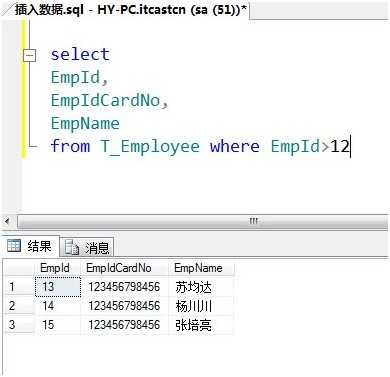
Task: Switch to the 结果 results tab
Action: (x=31, y=247)
